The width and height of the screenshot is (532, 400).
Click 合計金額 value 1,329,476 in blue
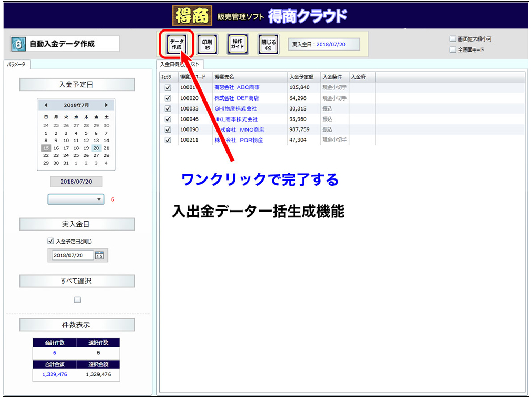(55, 374)
